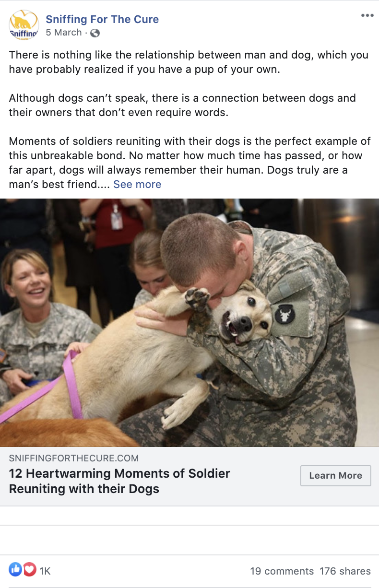Open the three-dot post options menu
Screen dimensions: 379x588
(367, 15)
